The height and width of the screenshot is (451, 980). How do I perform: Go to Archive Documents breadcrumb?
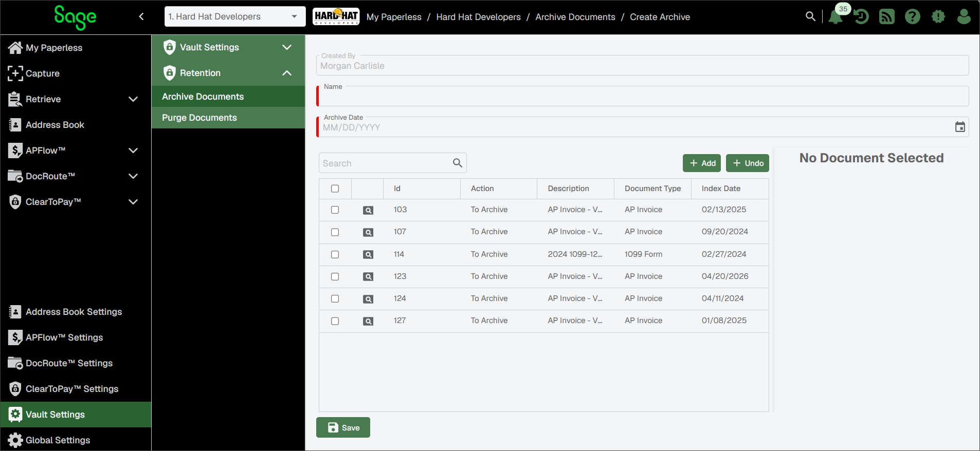coord(575,17)
